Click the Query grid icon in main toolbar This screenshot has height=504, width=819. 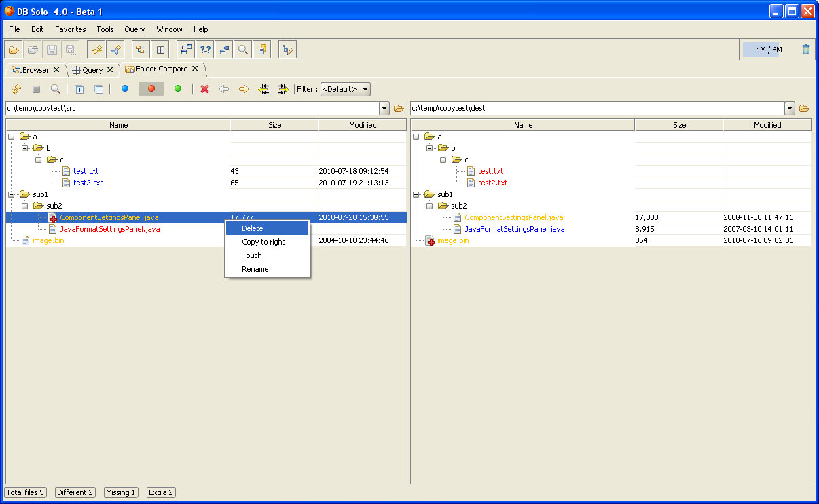(160, 49)
